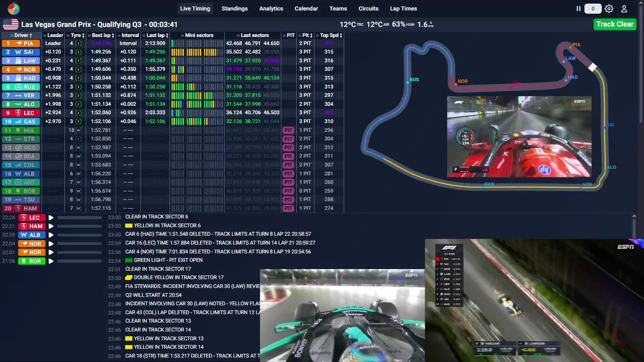Click tyre compound icon in VER row

click(x=78, y=95)
